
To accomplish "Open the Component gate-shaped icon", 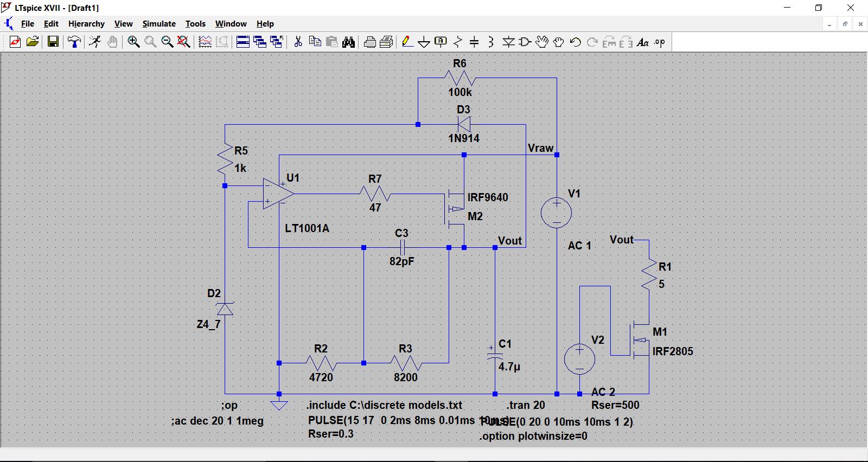I will 525,42.
